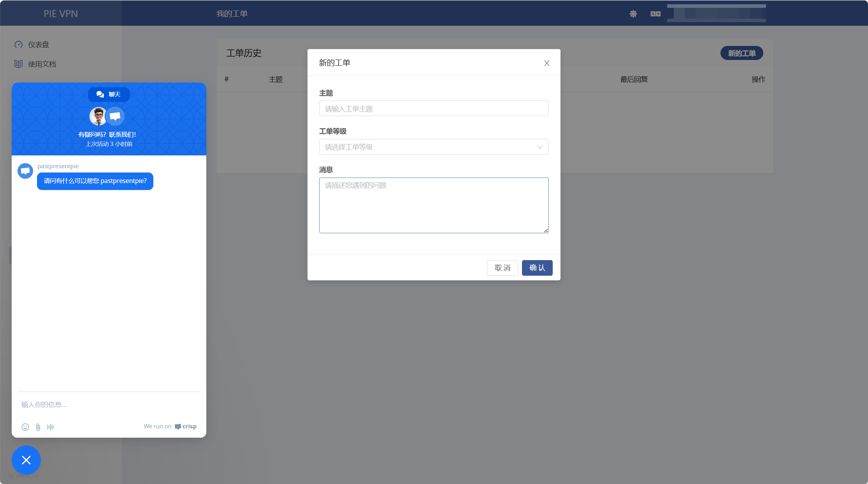Image resolution: width=868 pixels, height=484 pixels.
Task: Open the language switcher icon
Action: coord(655,14)
